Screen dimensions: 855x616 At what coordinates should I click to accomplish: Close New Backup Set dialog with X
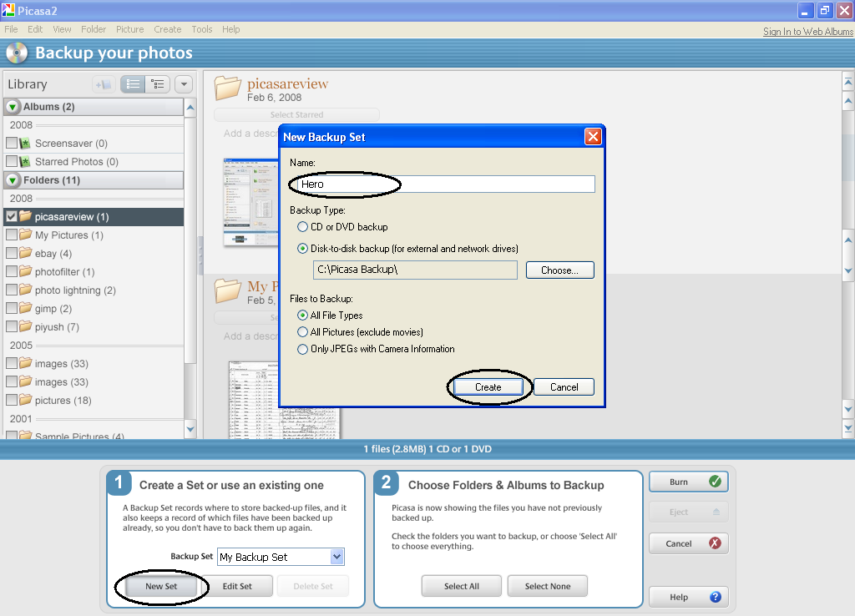(x=593, y=136)
